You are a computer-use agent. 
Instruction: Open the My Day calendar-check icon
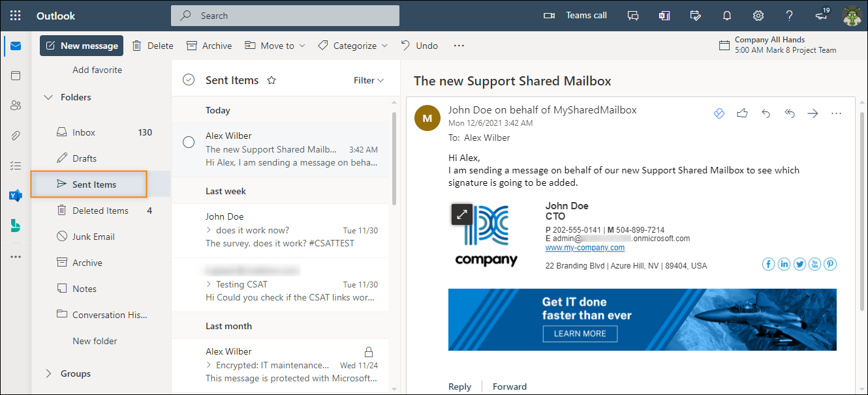point(696,16)
